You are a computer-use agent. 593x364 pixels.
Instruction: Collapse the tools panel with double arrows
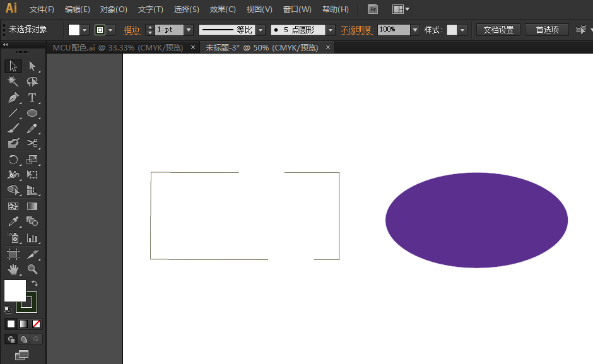tap(6, 45)
